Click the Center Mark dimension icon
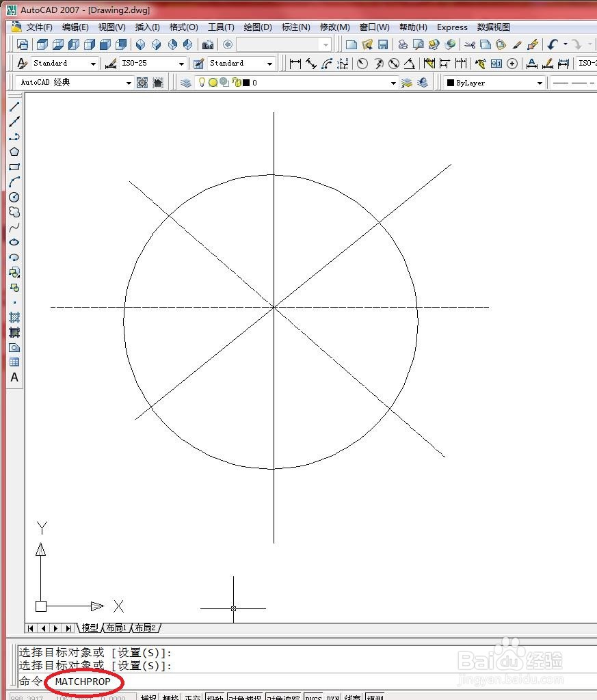 (x=512, y=64)
